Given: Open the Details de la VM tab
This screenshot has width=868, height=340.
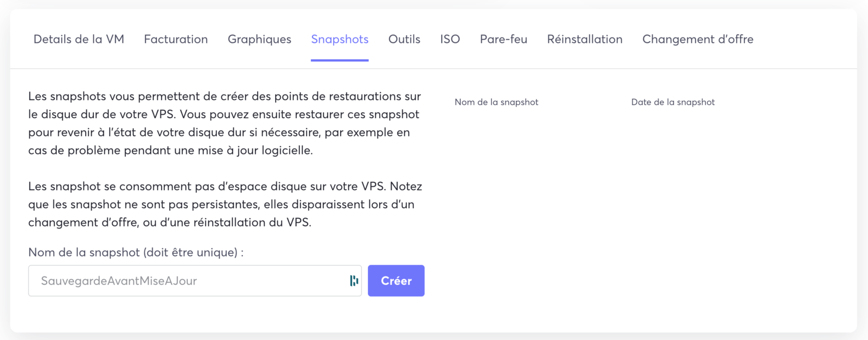Looking at the screenshot, I should [79, 39].
